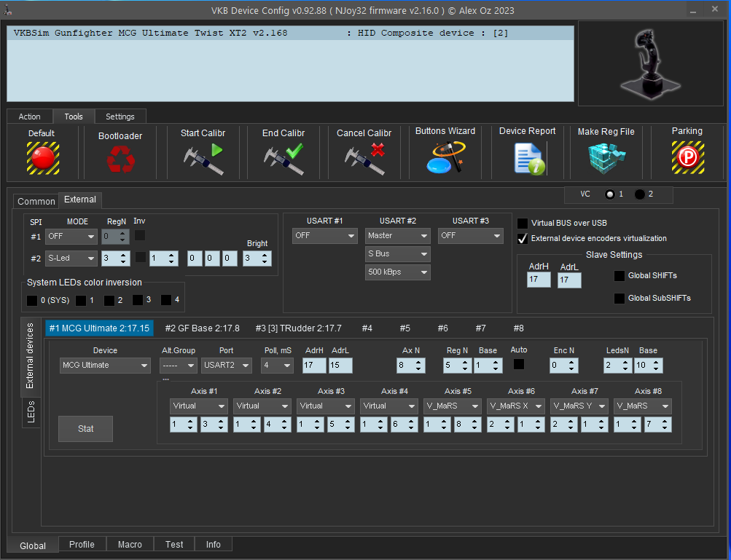Switch to the Common tab
The height and width of the screenshot is (560, 731).
click(x=36, y=202)
